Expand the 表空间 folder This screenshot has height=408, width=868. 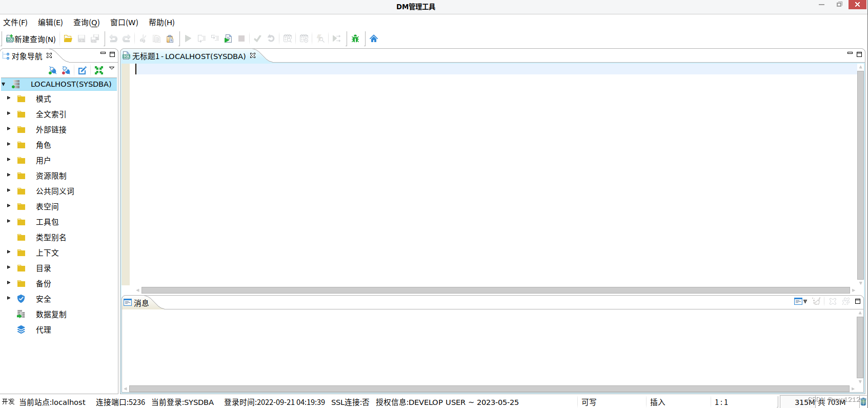[9, 206]
